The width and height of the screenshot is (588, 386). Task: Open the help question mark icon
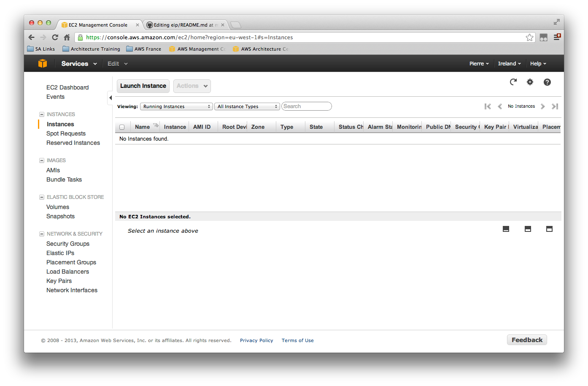(547, 82)
